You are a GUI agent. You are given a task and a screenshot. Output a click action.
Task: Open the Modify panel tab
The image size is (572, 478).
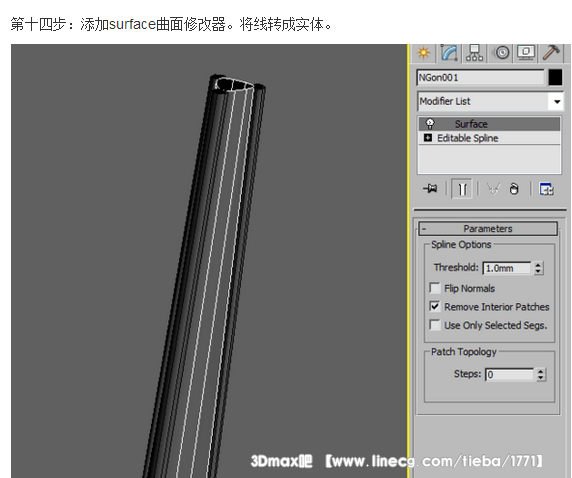coord(449,53)
